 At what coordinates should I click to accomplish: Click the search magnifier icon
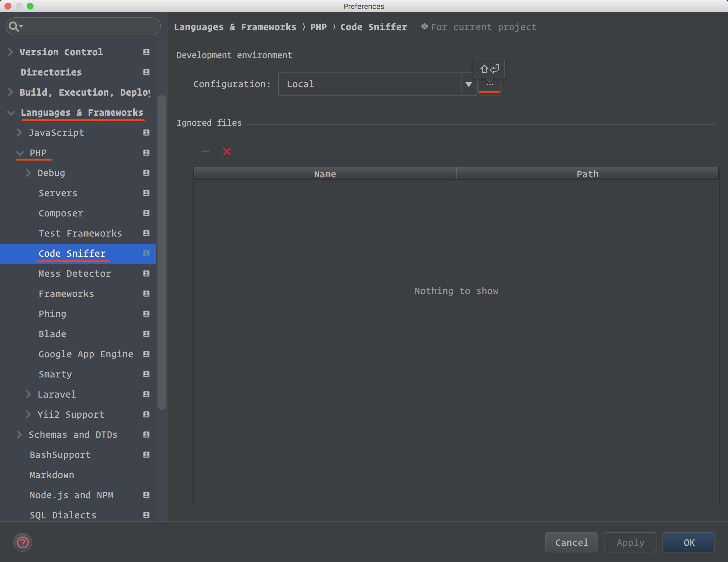tap(14, 26)
